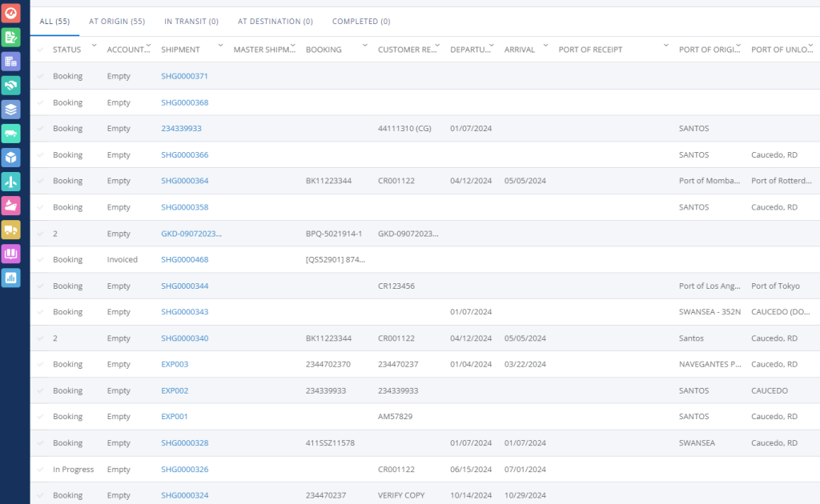The image size is (820, 504).
Task: Open the pink ship ocean freight icon
Action: pyautogui.click(x=11, y=206)
